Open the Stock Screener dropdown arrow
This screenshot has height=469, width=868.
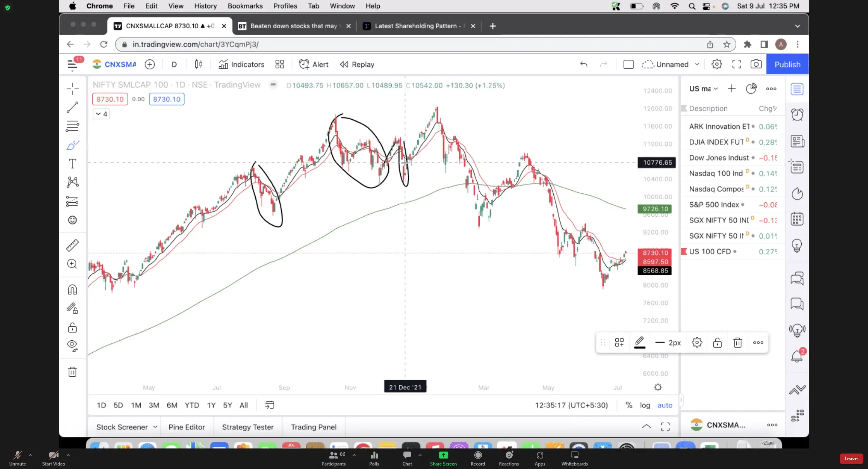[x=155, y=427]
